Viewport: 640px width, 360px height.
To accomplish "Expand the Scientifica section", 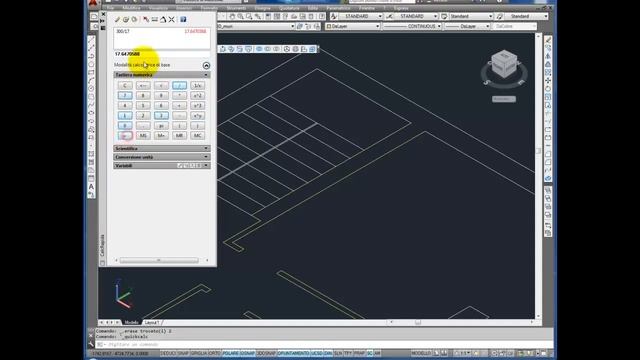I will point(206,149).
